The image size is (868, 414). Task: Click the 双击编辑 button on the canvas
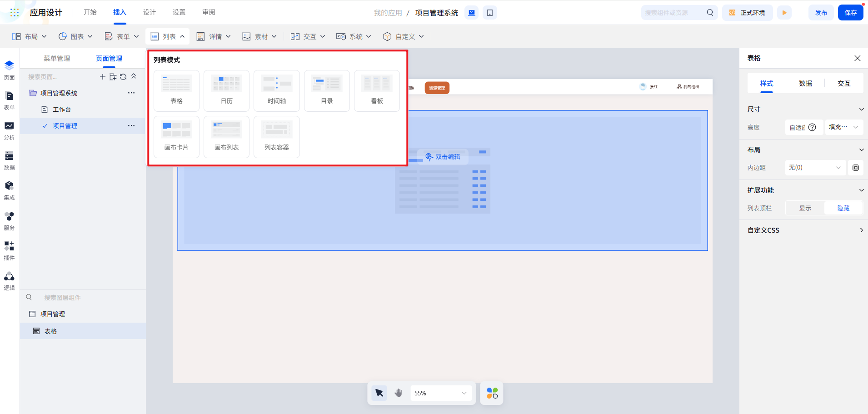443,156
